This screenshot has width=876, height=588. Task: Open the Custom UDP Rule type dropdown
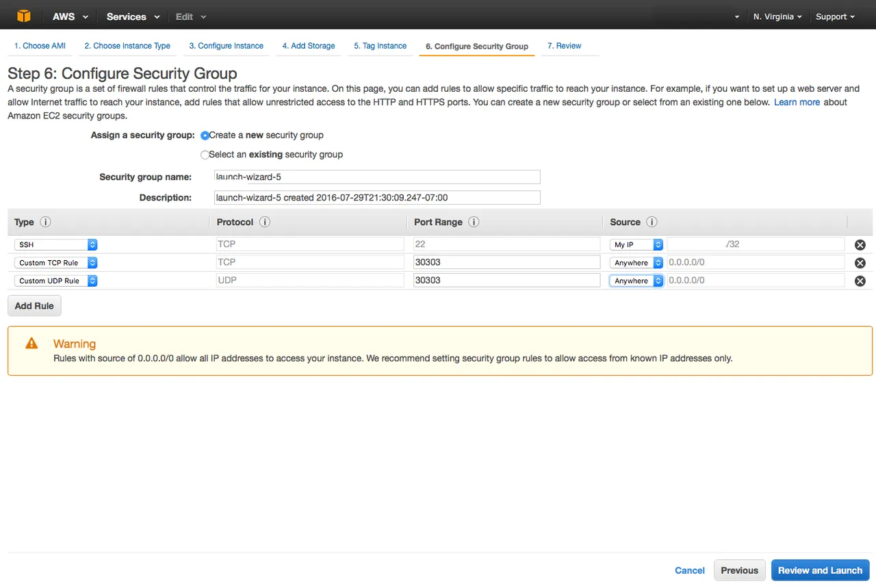pos(55,281)
